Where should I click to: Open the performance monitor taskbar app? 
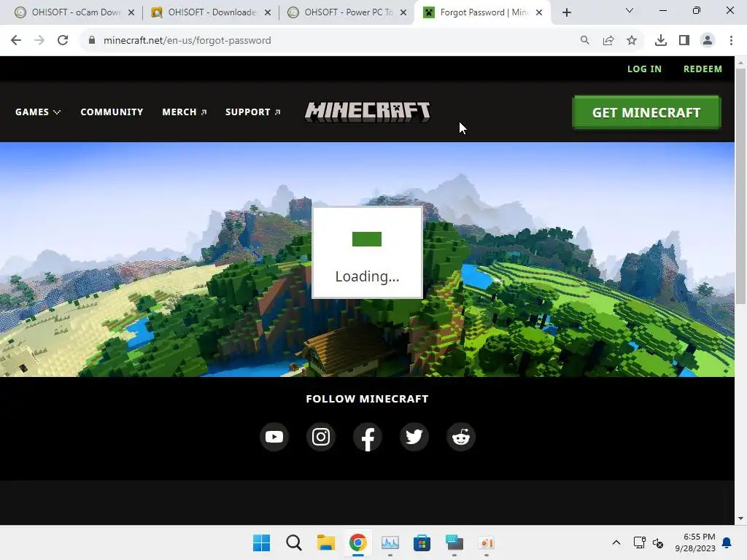point(390,542)
